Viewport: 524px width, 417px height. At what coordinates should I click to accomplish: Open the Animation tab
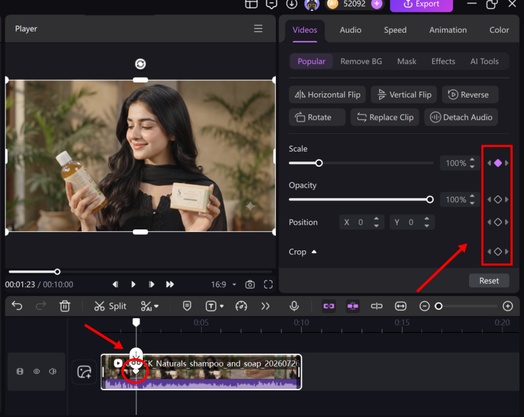coord(448,30)
